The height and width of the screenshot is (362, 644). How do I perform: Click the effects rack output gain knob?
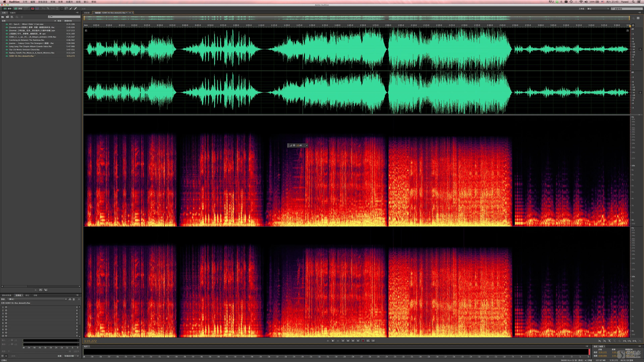click(12, 344)
